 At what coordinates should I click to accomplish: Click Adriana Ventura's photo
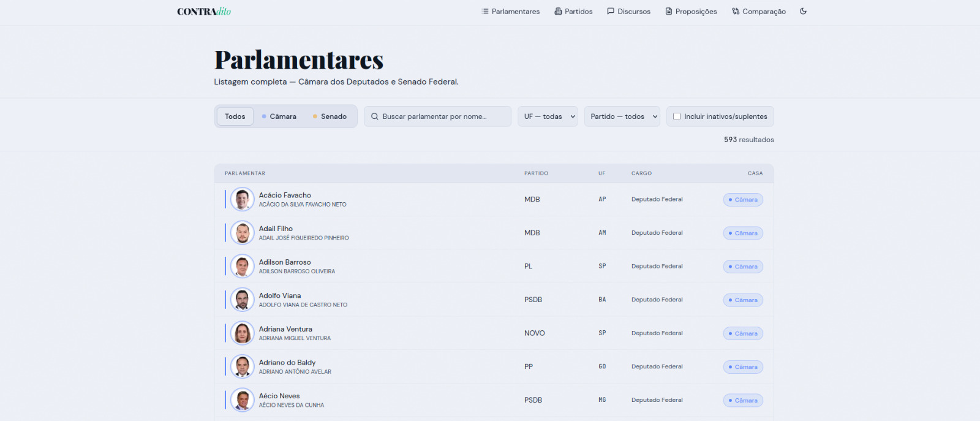pyautogui.click(x=243, y=333)
